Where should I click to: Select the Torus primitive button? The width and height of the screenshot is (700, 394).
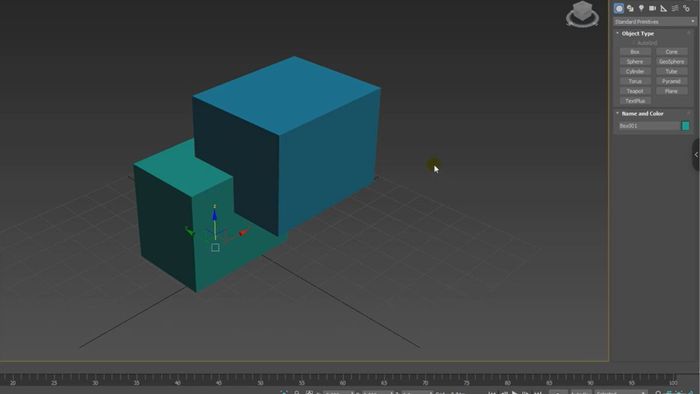point(635,81)
